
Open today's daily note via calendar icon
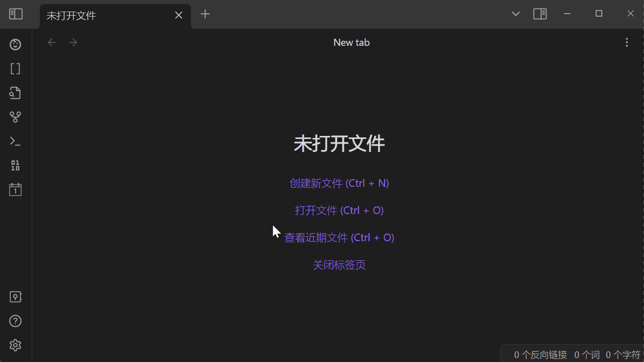(15, 189)
